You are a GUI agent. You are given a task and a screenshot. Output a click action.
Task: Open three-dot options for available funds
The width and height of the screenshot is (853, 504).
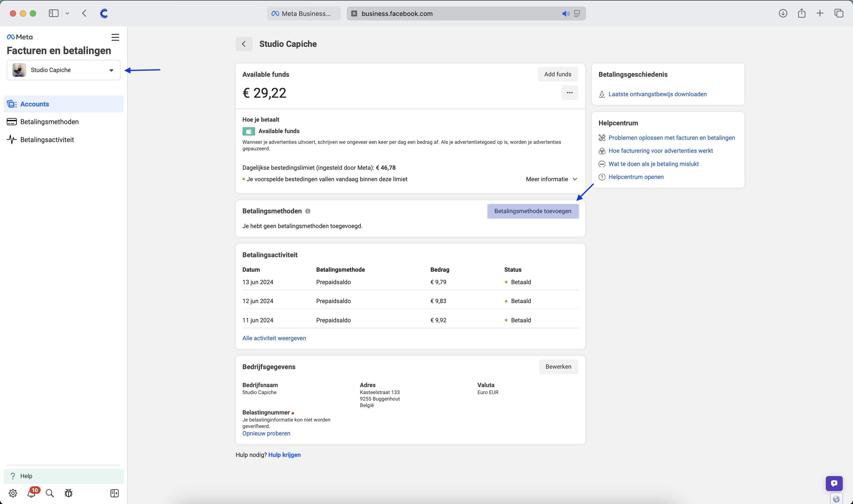[x=570, y=93]
